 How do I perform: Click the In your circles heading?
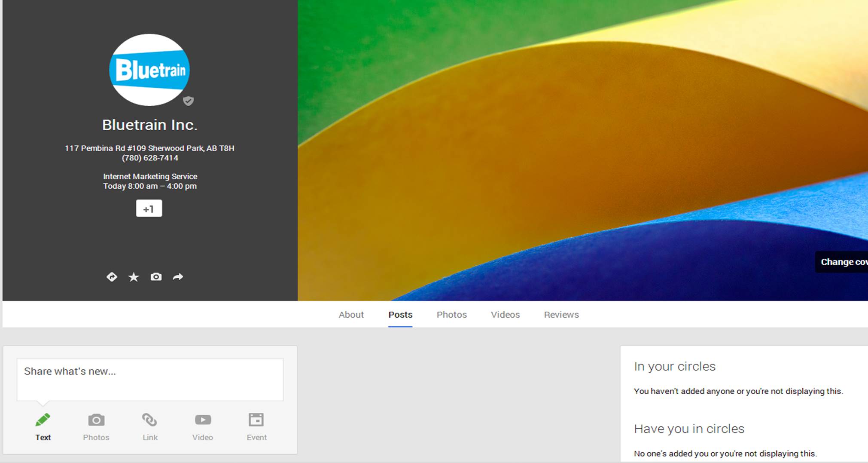tap(675, 366)
